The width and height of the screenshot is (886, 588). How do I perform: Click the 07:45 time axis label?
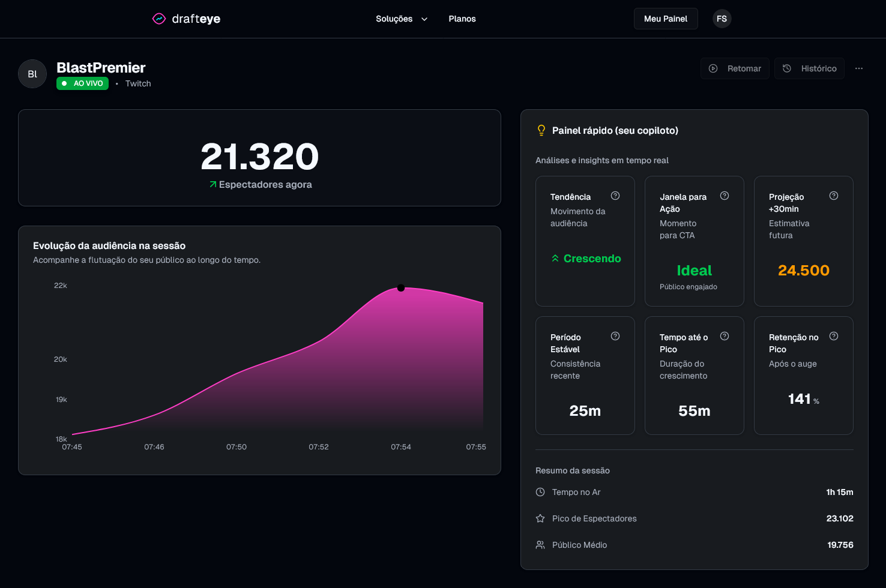(72, 447)
